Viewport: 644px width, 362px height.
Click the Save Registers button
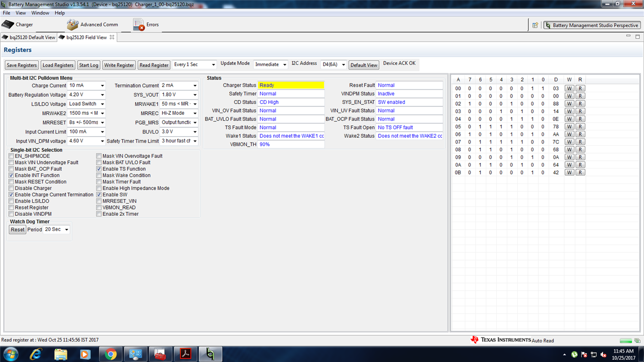[21, 65]
